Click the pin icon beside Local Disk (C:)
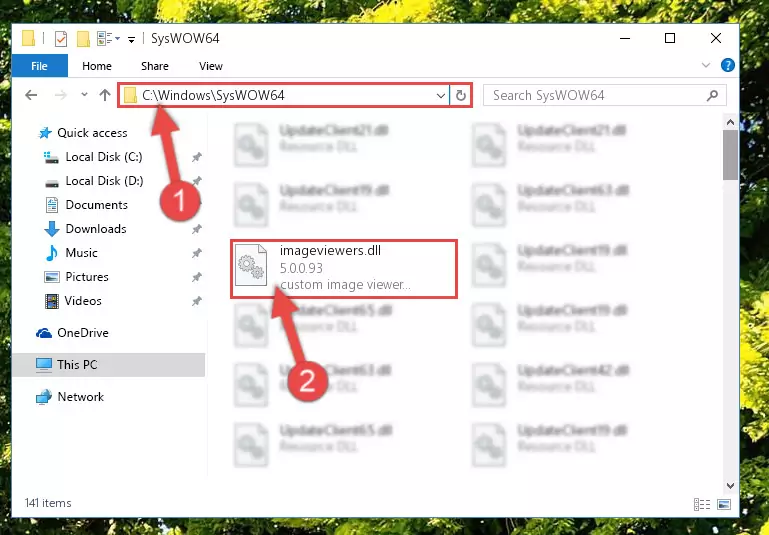The image size is (769, 535). coord(197,157)
